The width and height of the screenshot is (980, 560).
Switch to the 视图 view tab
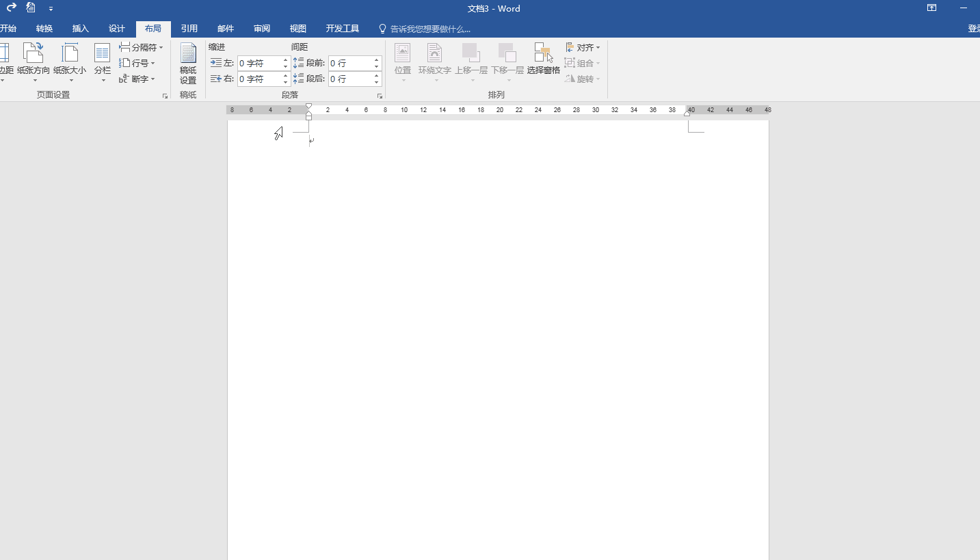click(x=298, y=29)
